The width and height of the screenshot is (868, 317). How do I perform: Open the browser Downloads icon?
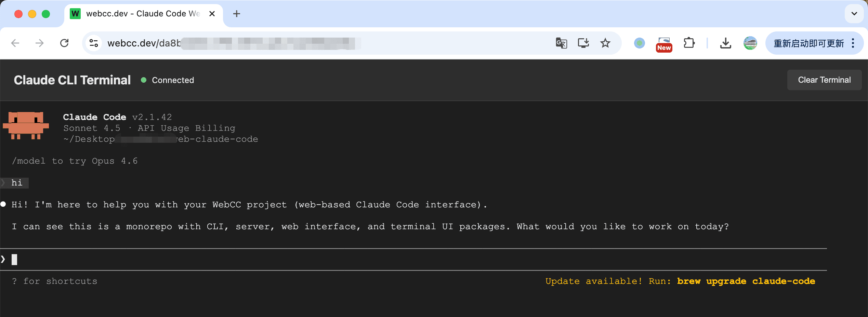726,43
